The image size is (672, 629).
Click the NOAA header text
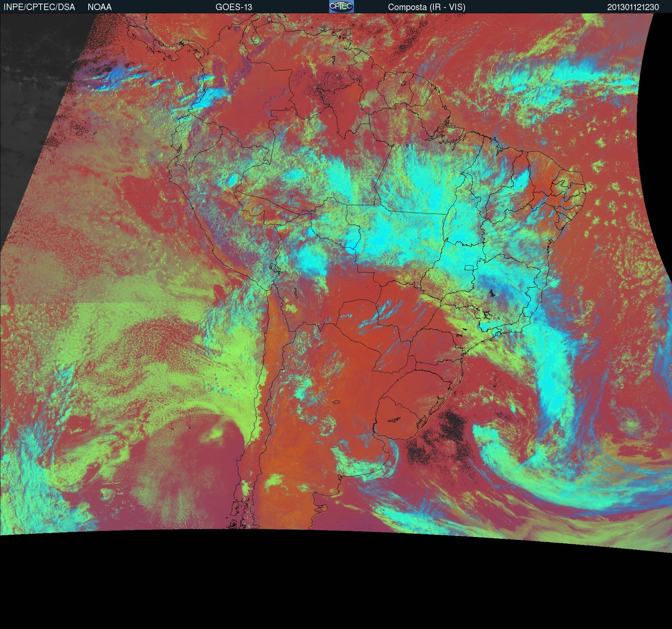coord(100,7)
